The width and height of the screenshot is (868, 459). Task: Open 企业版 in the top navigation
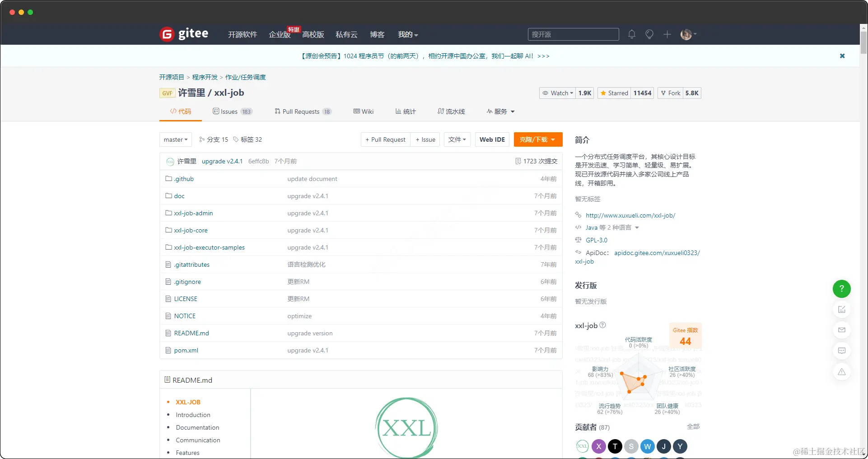[280, 34]
